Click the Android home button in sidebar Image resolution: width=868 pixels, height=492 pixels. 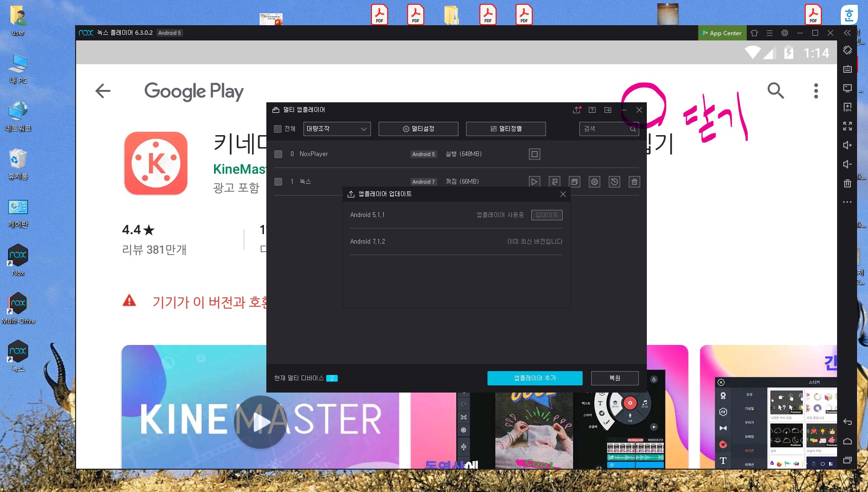point(848,441)
